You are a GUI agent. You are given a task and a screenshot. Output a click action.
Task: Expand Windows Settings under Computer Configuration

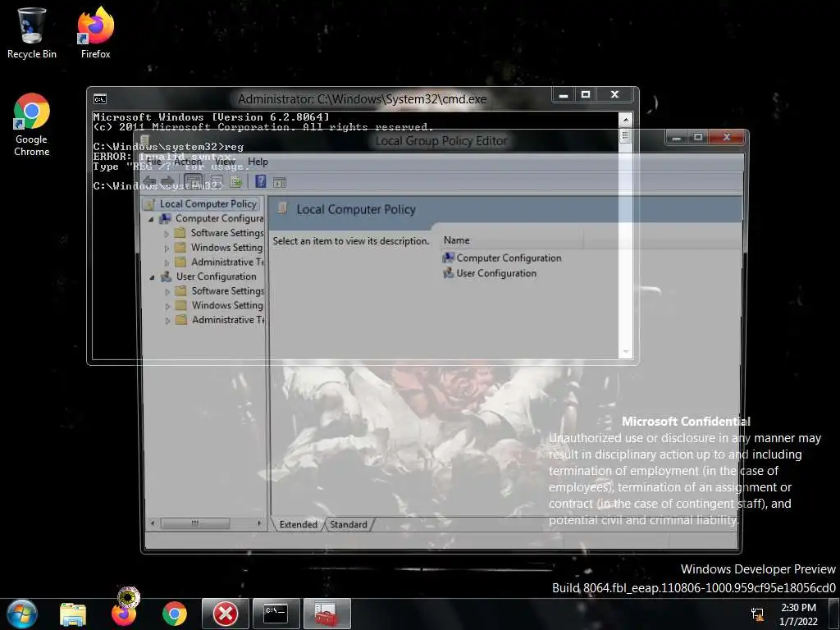(167, 248)
